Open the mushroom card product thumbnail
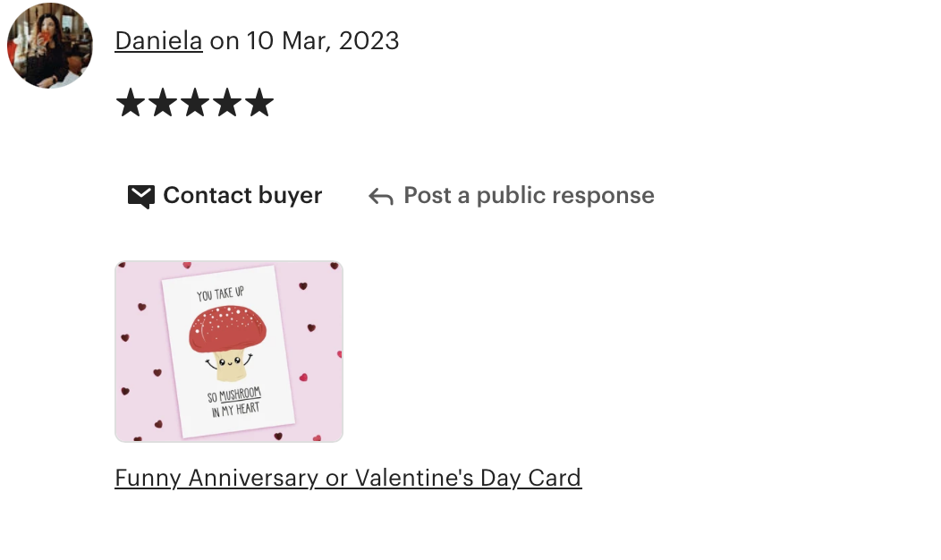Screen dimensions: 941x560 point(229,352)
